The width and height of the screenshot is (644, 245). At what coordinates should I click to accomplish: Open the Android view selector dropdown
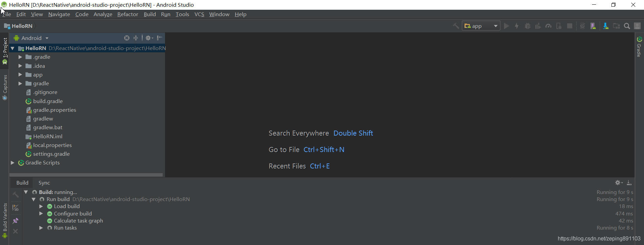(31, 38)
